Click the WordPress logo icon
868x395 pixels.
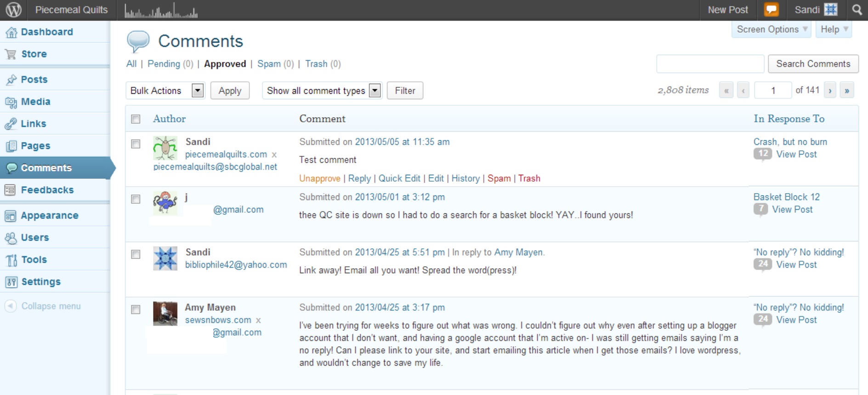pos(13,10)
